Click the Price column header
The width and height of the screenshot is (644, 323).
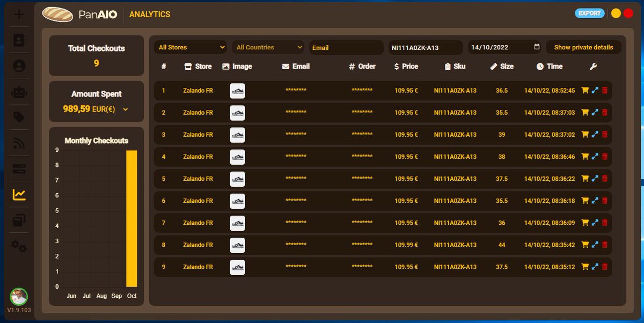[x=406, y=67]
